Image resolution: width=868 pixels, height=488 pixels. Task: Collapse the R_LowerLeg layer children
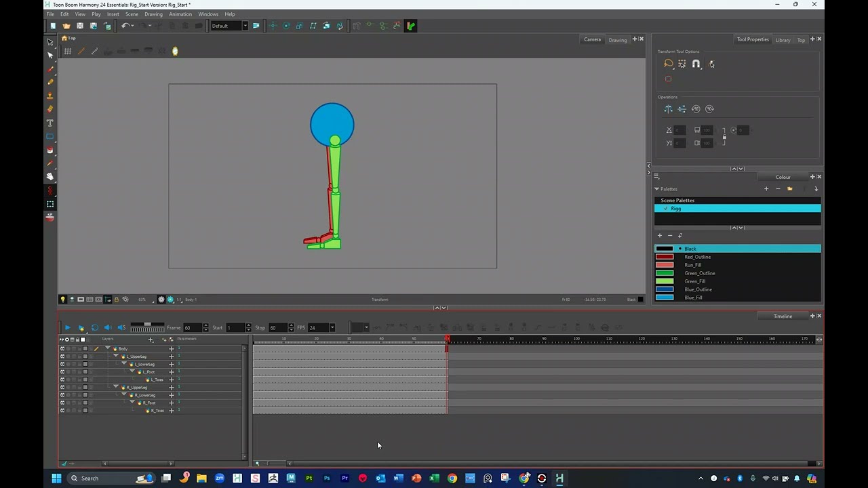[124, 395]
